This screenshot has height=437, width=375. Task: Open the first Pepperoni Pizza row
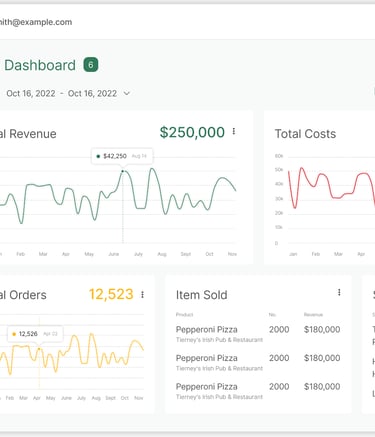pyautogui.click(x=258, y=334)
